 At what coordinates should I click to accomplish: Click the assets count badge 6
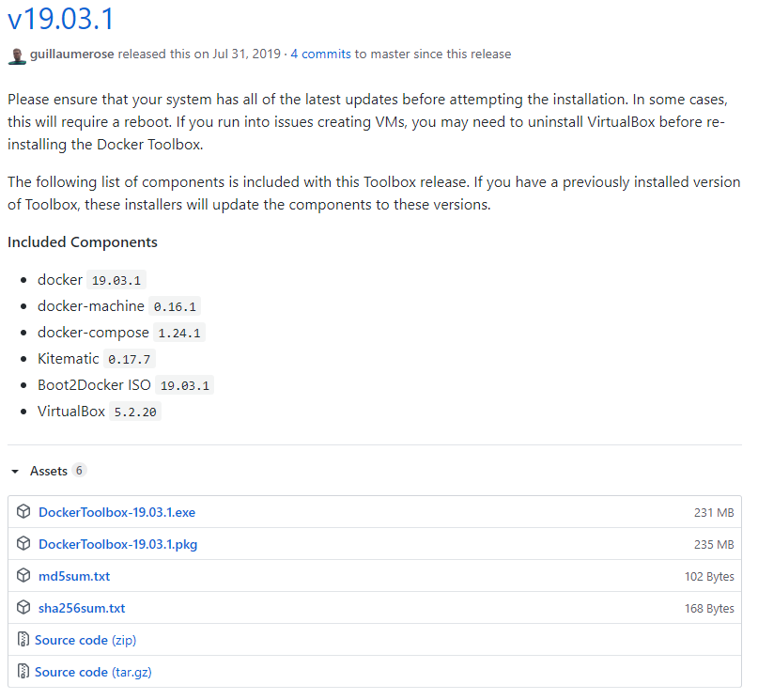pyautogui.click(x=80, y=471)
